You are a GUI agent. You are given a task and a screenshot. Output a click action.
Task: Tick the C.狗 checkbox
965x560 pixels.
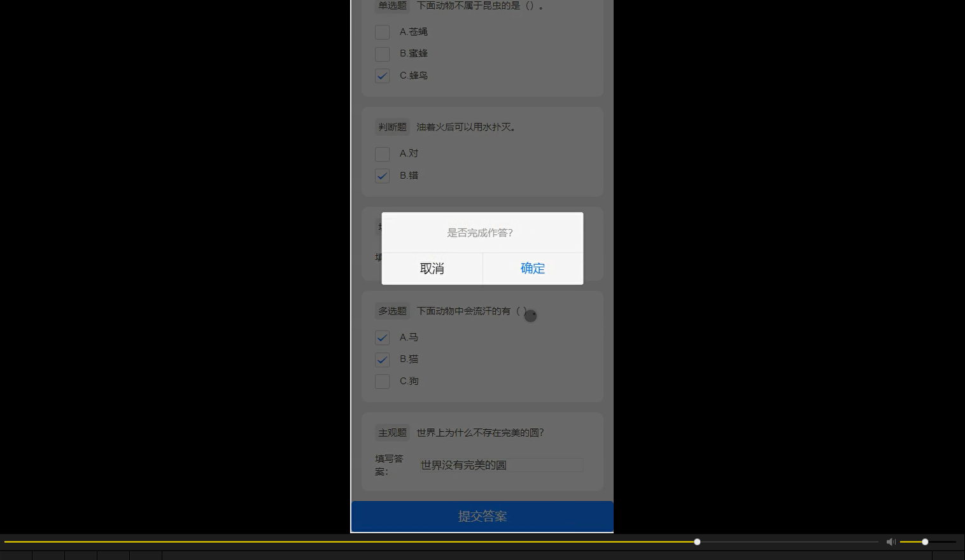382,381
